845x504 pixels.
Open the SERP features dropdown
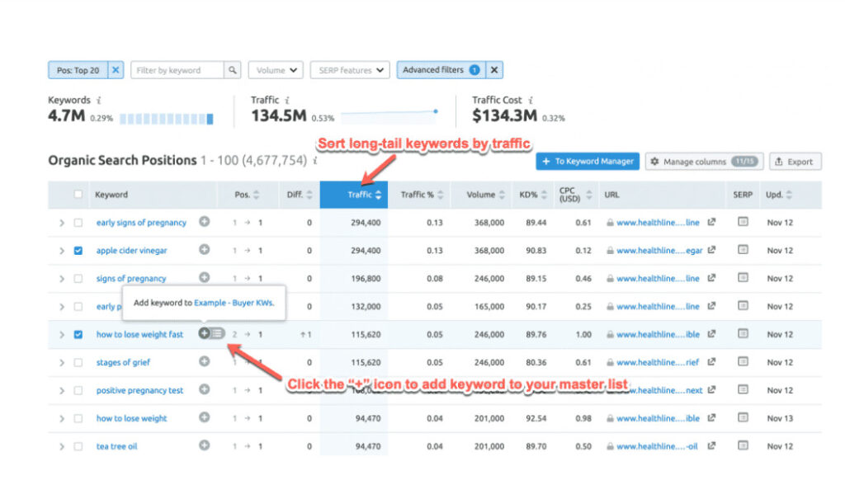[x=352, y=70]
